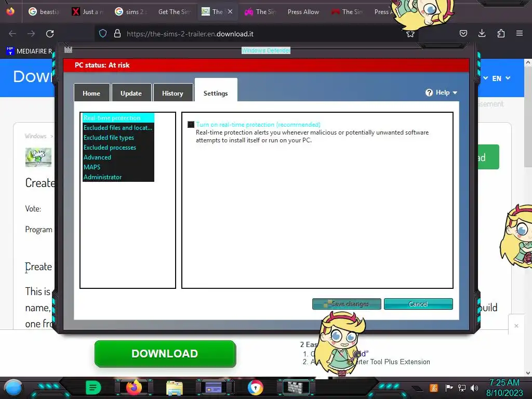Open the Home tab in Windows Defender
The width and height of the screenshot is (532, 399).
point(91,92)
